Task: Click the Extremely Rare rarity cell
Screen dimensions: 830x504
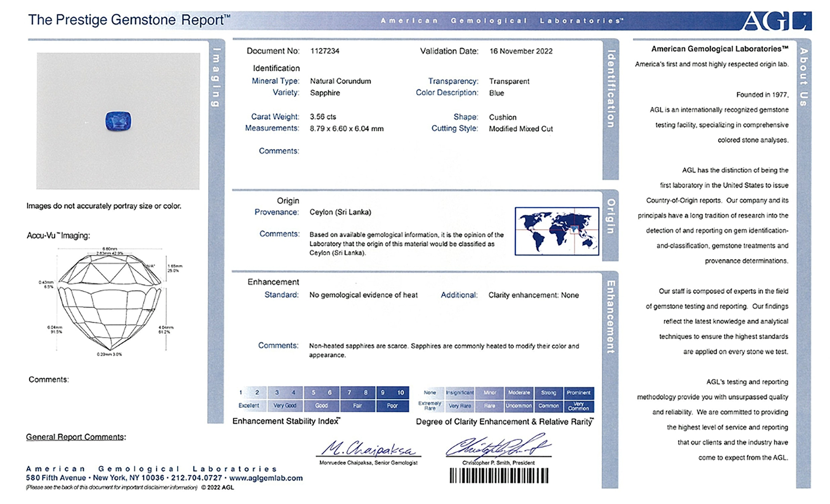Action: pos(430,406)
